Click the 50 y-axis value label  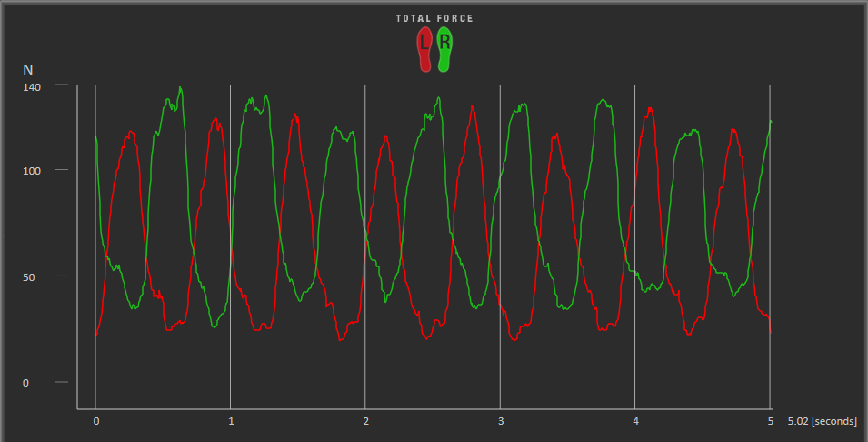(x=29, y=276)
